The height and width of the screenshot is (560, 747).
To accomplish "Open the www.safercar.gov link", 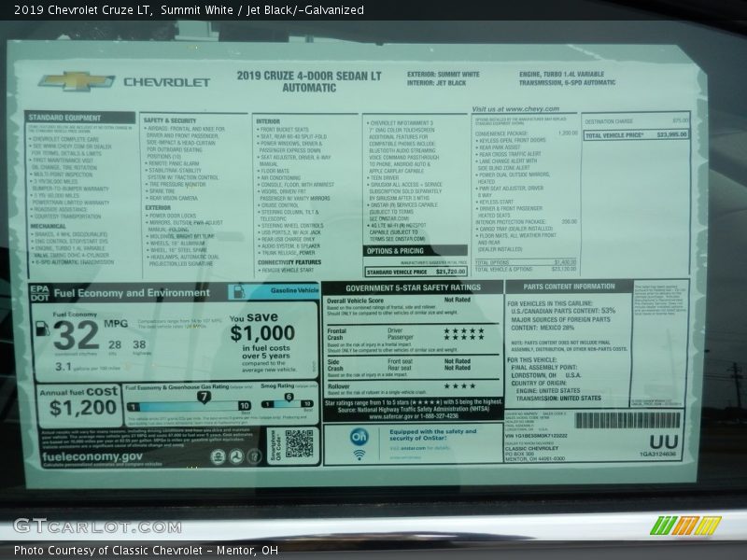I will pos(390,416).
